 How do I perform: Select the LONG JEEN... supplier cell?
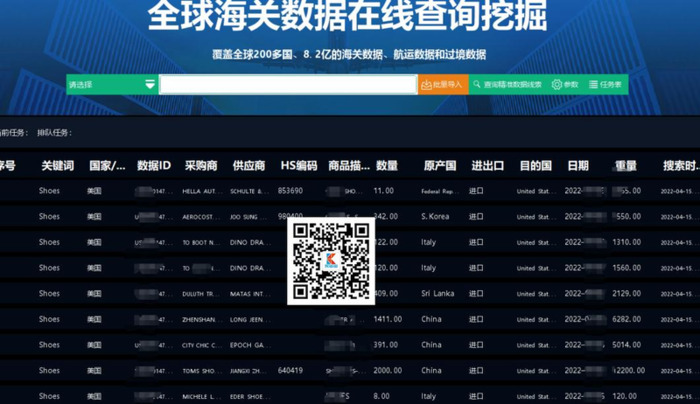(250, 320)
